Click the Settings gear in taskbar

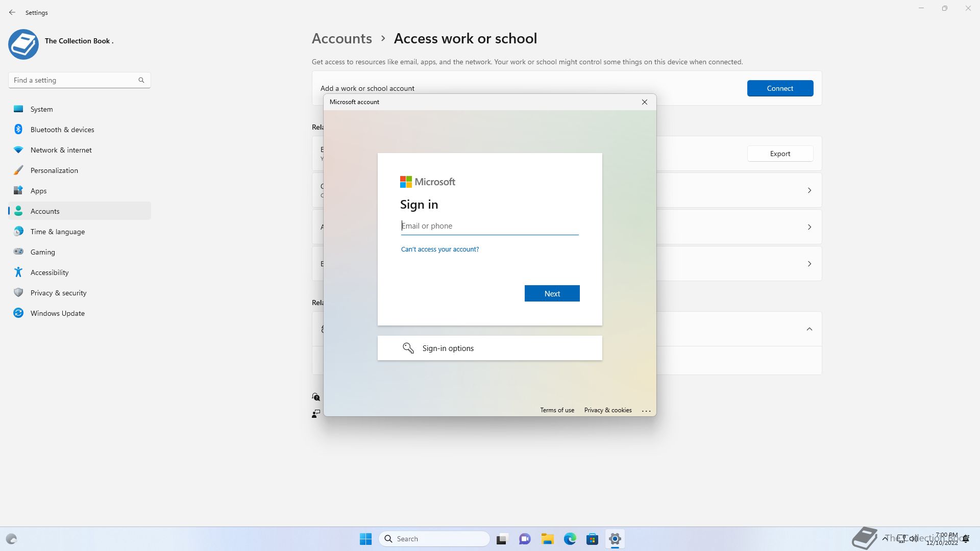(615, 539)
